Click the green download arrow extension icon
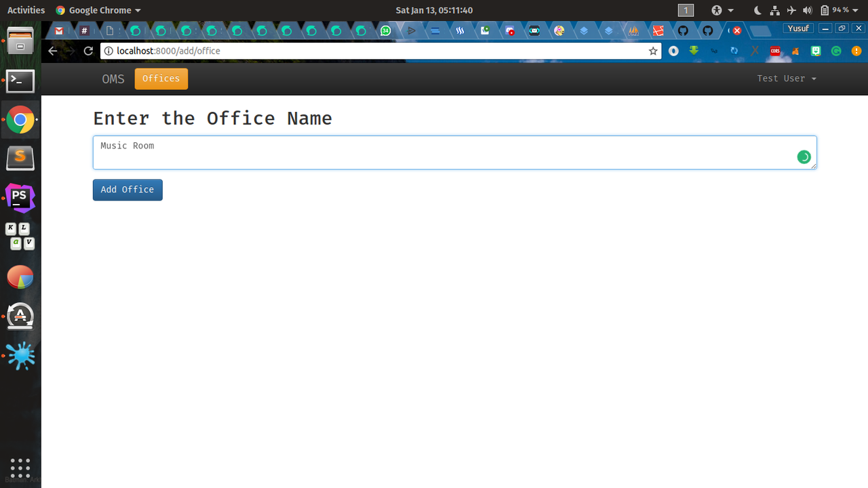This screenshot has height=488, width=868. click(x=694, y=51)
